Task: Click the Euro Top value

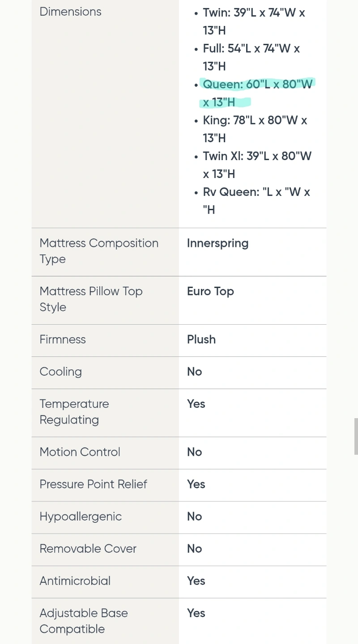Action: pos(210,292)
